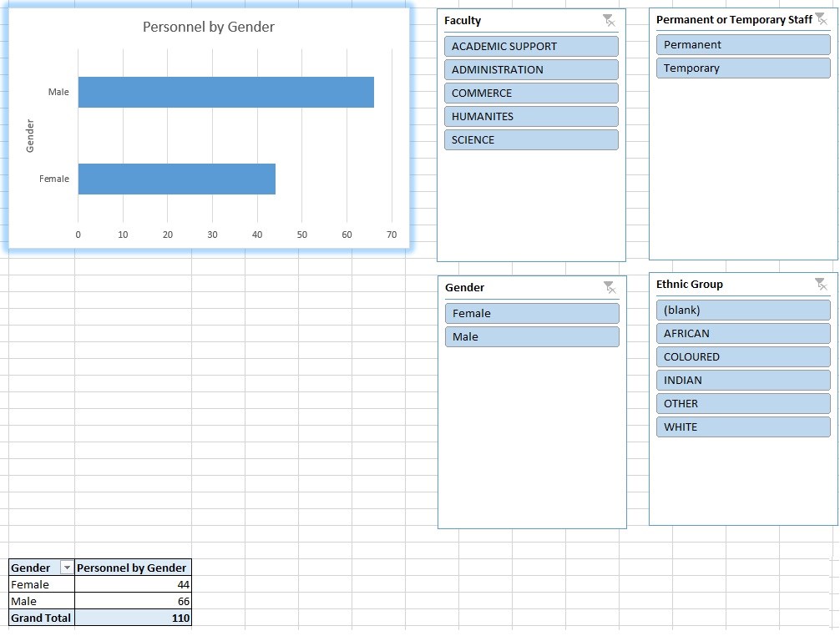Click the Male bar in the chart
Image resolution: width=840 pixels, height=636 pixels.
225,92
